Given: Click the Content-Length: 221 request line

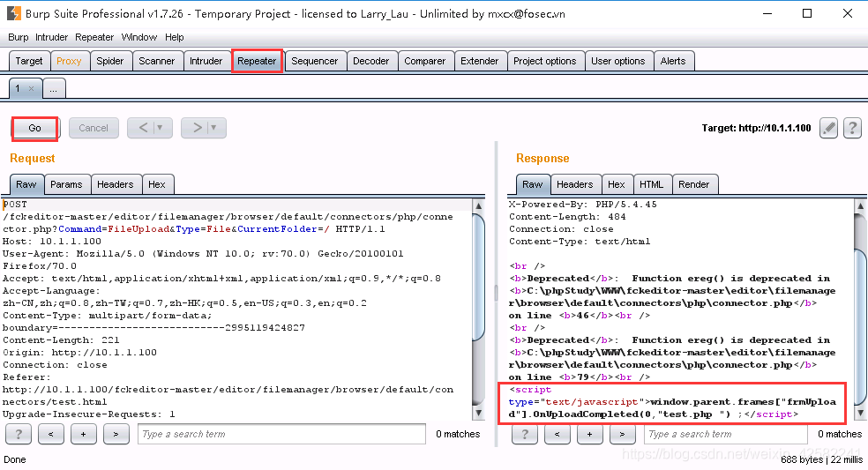Looking at the screenshot, I should click(61, 339).
